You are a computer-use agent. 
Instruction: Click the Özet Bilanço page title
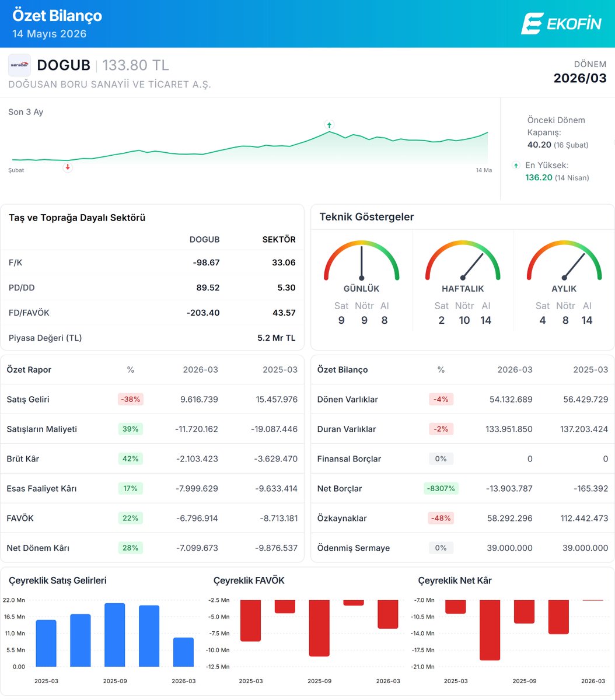pyautogui.click(x=57, y=16)
